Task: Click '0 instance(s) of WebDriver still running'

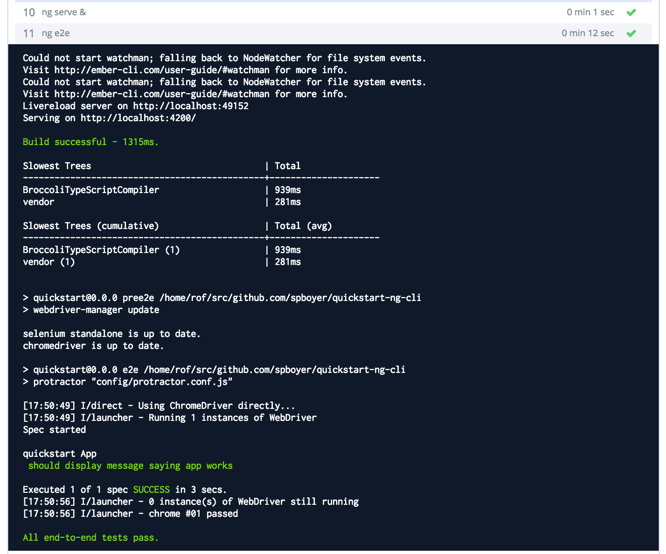Action: 254,502
